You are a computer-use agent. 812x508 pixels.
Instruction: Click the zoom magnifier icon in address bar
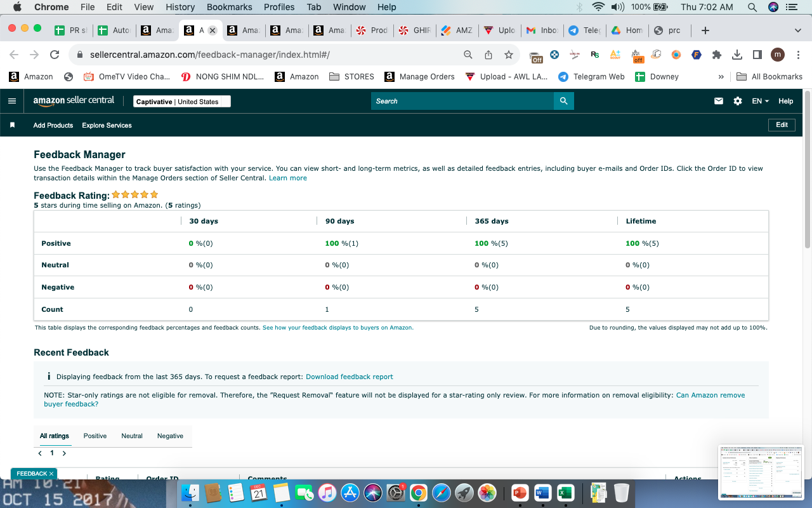[468, 55]
